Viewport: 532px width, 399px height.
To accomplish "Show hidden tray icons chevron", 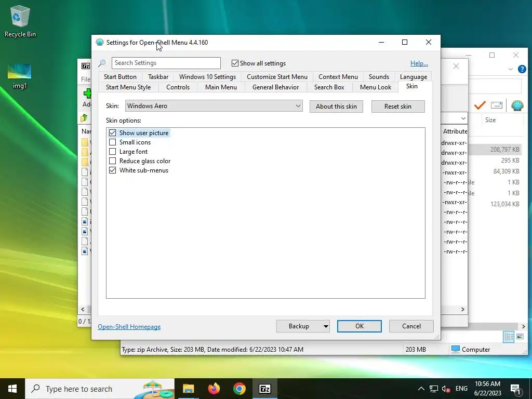I will pos(421,389).
